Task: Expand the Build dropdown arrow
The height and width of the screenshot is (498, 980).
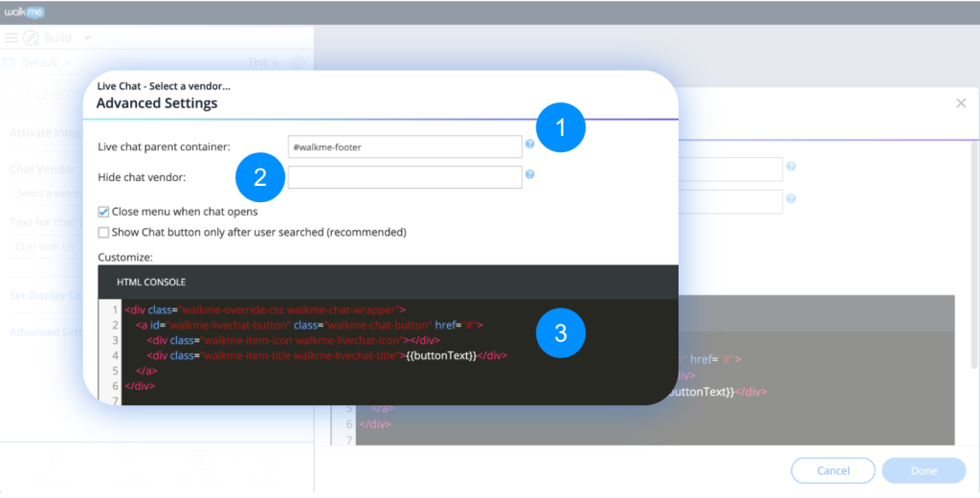Action: (x=87, y=38)
